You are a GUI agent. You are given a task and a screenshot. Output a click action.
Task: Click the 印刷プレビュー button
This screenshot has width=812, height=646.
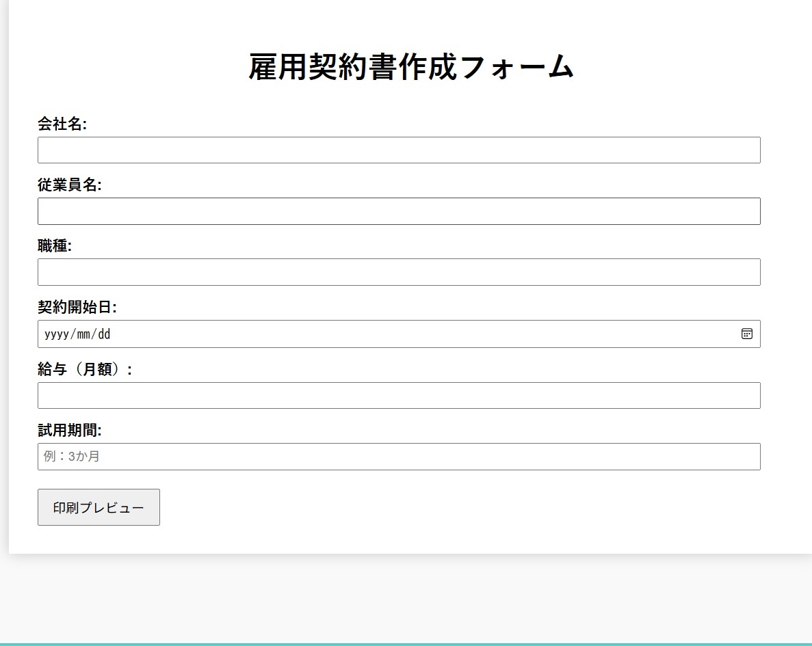pos(99,507)
